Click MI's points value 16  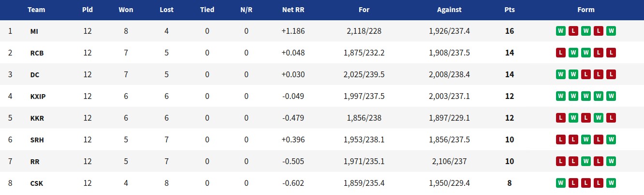[509, 31]
